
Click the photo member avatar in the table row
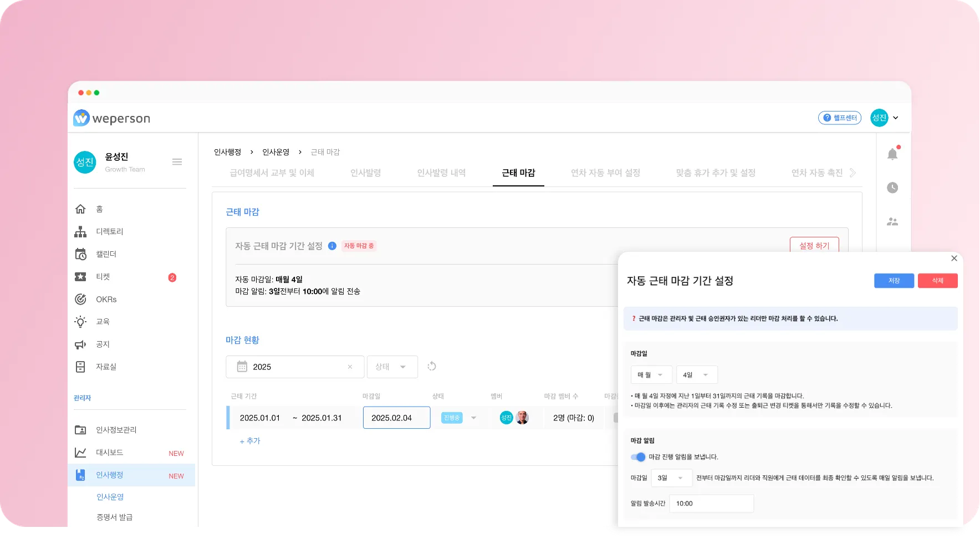point(522,418)
